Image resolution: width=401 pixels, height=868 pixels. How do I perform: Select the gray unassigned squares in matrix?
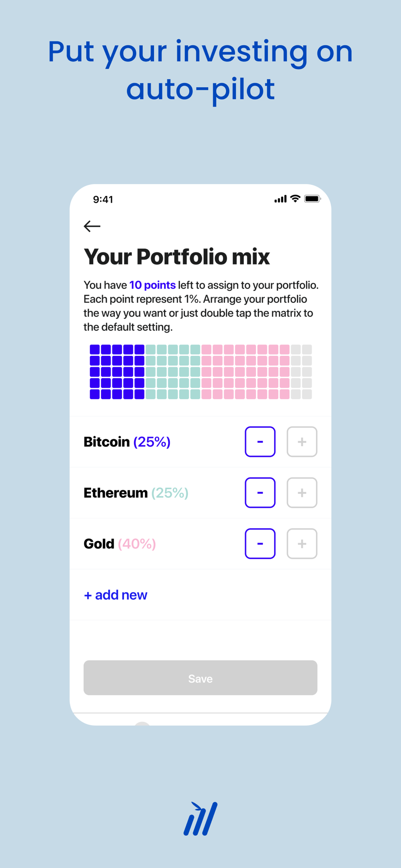click(x=301, y=372)
